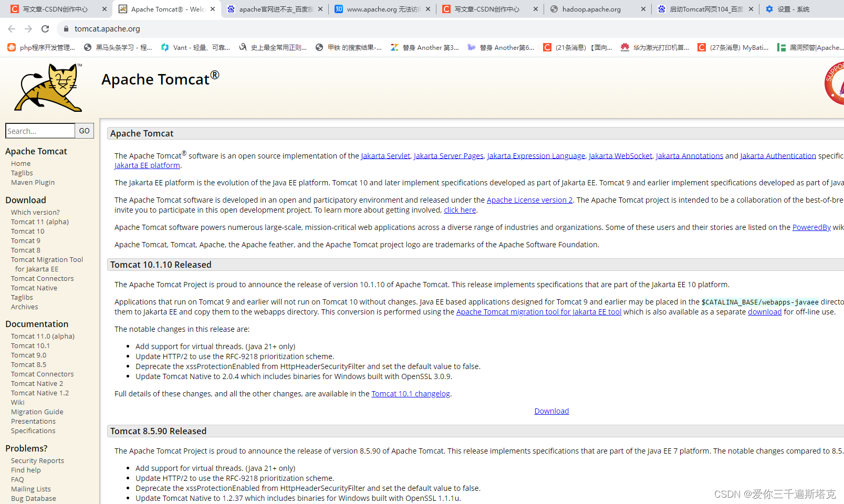Viewport: 844px width, 504px height.
Task: Open the Home sidebar link
Action: point(21,163)
